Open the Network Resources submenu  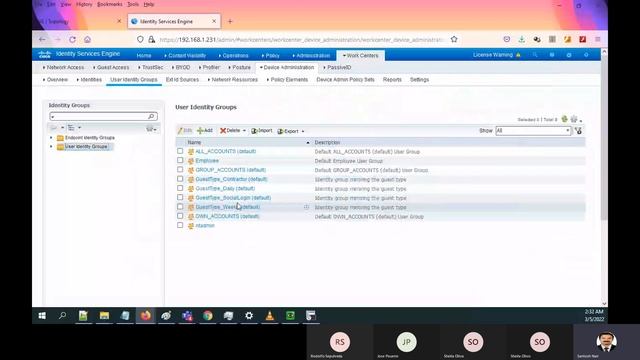pyautogui.click(x=233, y=80)
